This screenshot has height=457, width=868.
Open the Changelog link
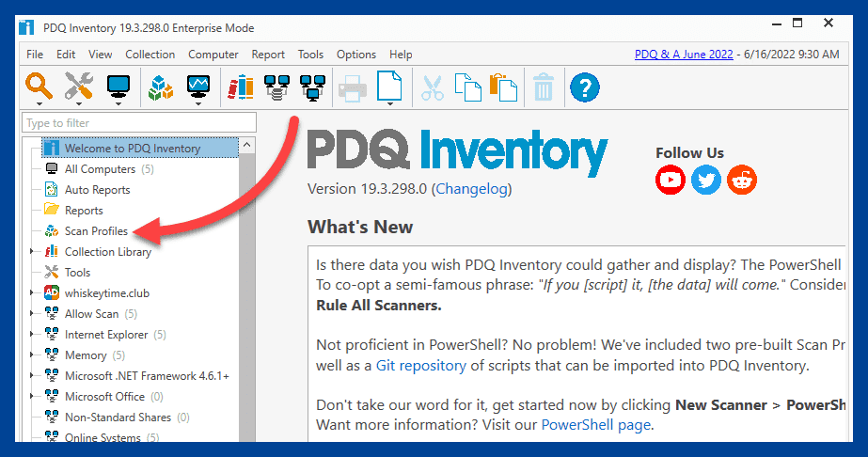coord(472,189)
